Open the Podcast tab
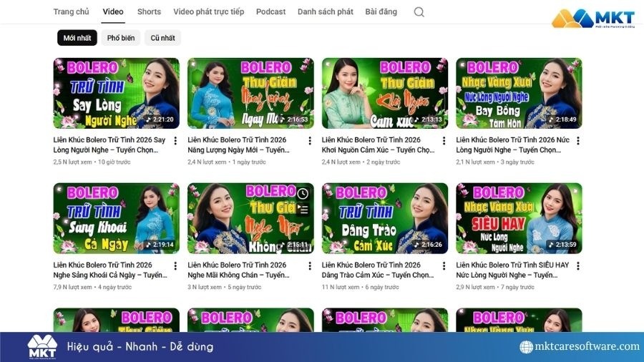 point(270,12)
